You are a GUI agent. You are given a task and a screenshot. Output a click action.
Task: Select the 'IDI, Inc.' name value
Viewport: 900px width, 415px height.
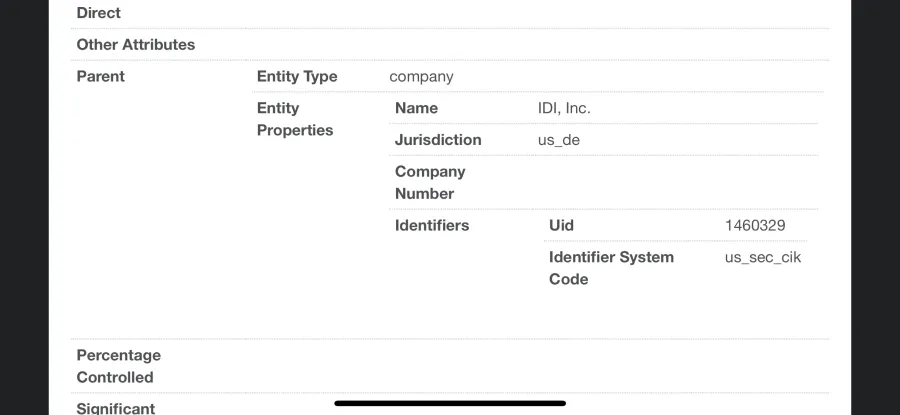[564, 108]
